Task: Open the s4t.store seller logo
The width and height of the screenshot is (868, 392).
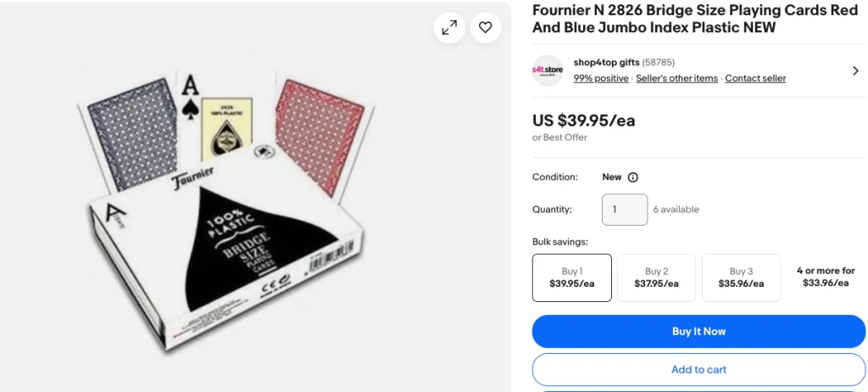Action: coord(548,70)
